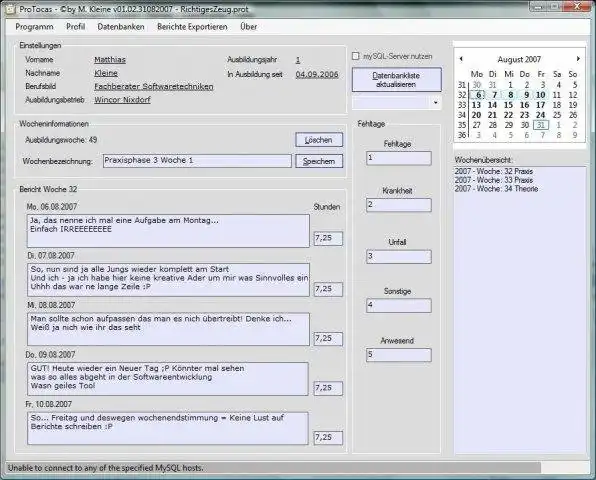Open the Berichte Exportieren menu

click(x=192, y=27)
